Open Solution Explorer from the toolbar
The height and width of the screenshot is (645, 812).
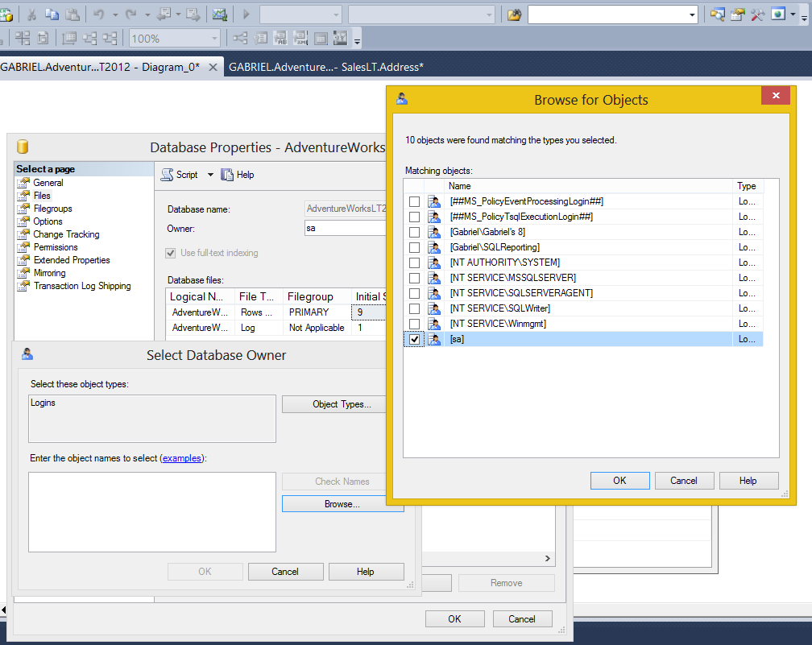click(x=717, y=14)
